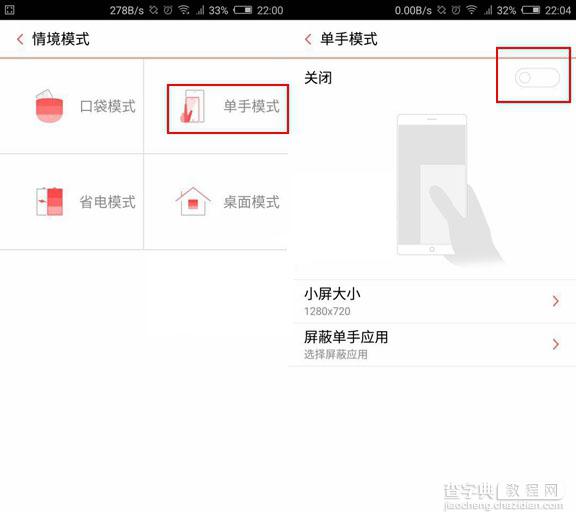Viewport: 576px width, 512px height.
Task: Tap the 22:04 clock in status bar
Action: pos(558,10)
